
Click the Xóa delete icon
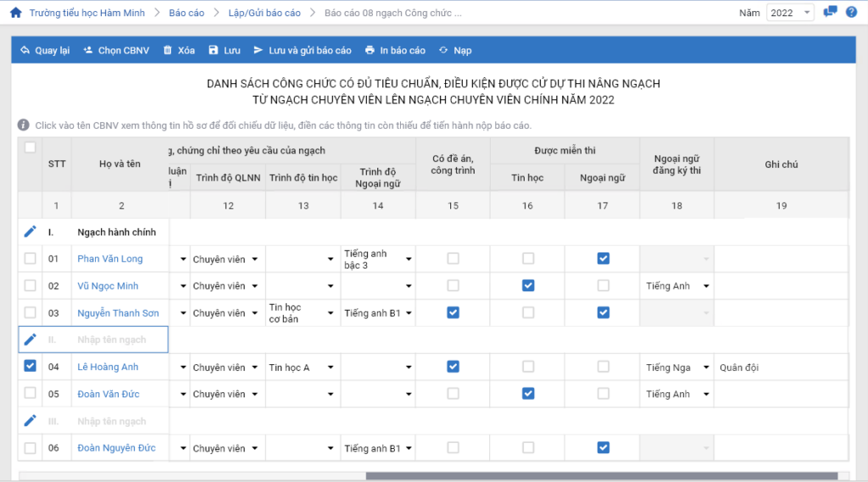(167, 50)
